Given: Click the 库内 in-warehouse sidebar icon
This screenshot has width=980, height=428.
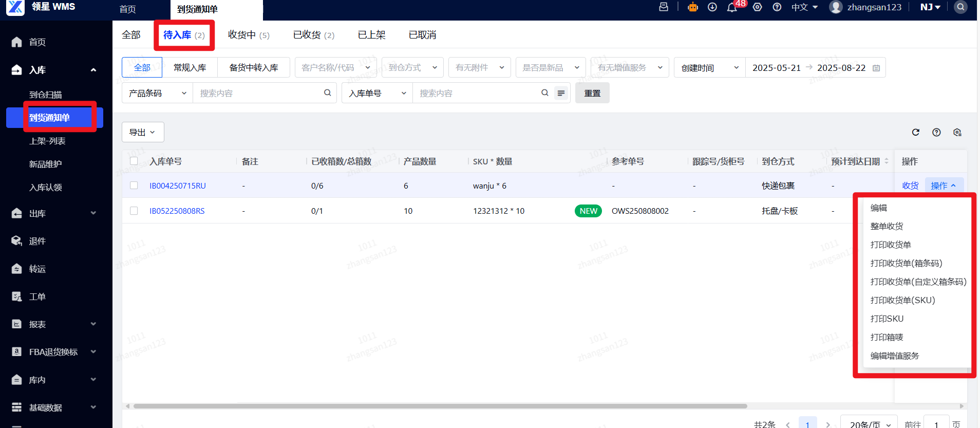Looking at the screenshot, I should [17, 380].
